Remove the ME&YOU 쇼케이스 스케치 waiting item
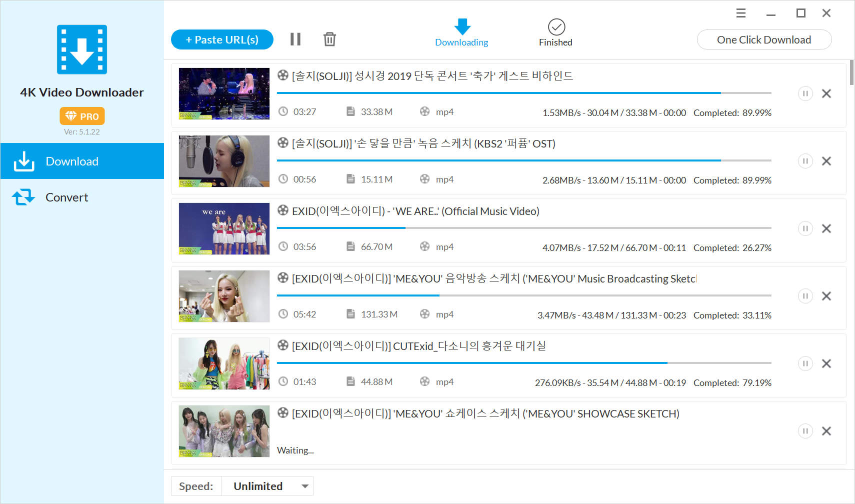Viewport: 855px width, 504px height. (826, 431)
